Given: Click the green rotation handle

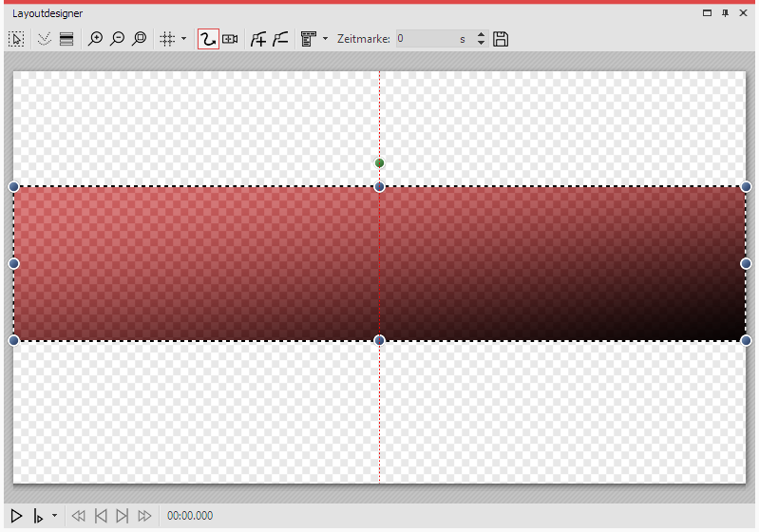Looking at the screenshot, I should coord(379,163).
